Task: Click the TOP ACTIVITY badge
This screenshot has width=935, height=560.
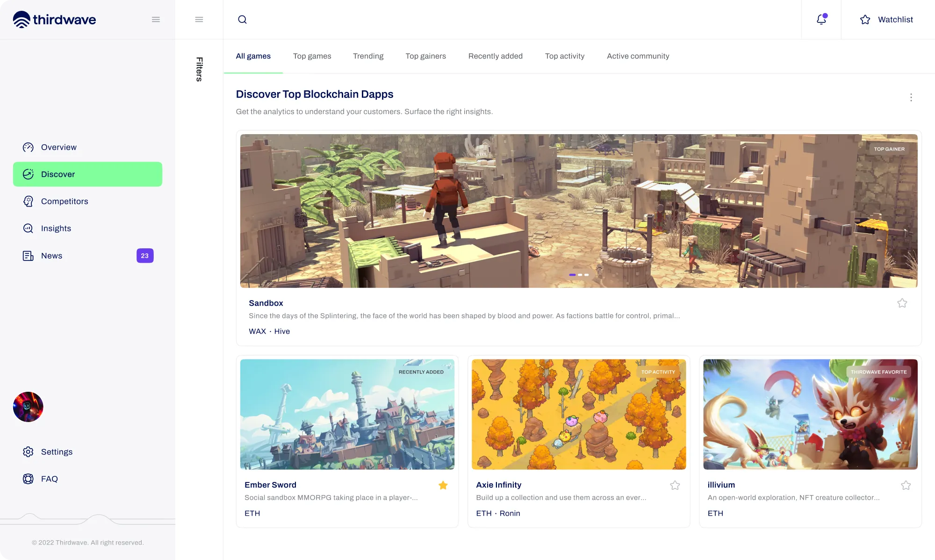Action: point(658,372)
